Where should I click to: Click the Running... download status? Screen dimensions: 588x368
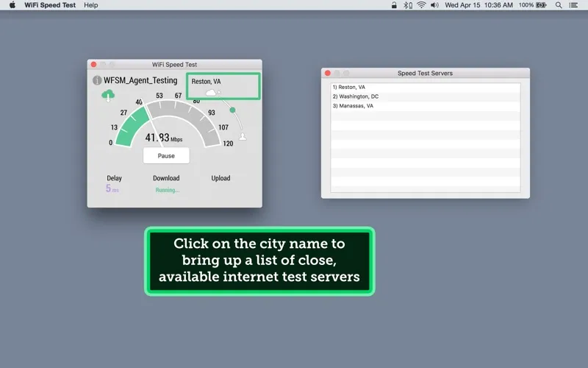[168, 190]
